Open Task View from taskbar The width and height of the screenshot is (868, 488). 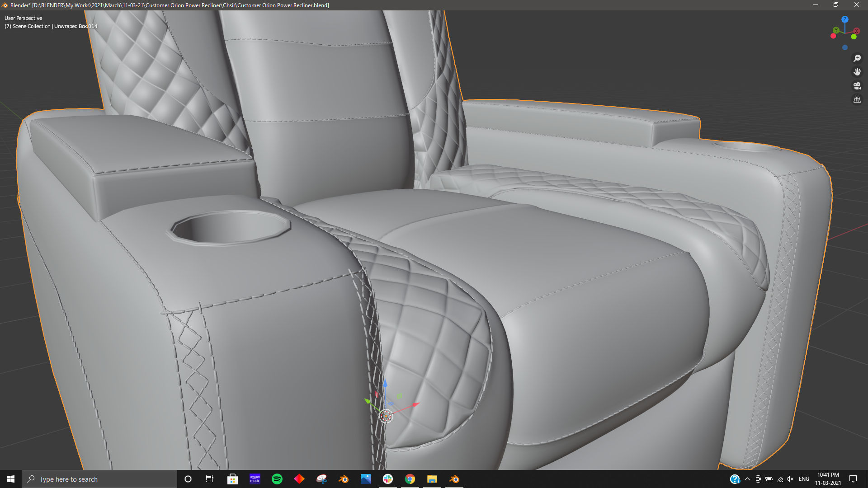pyautogui.click(x=210, y=479)
